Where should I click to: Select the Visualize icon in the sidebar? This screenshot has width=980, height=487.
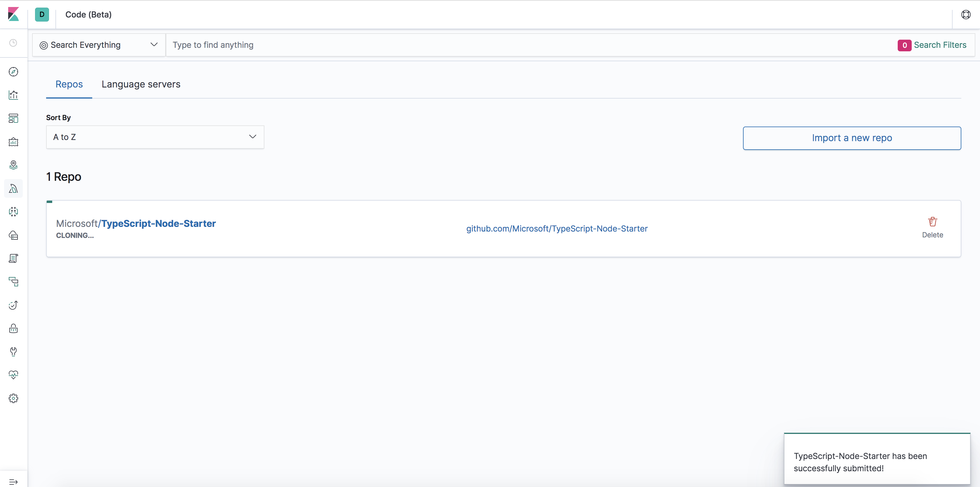click(x=13, y=95)
